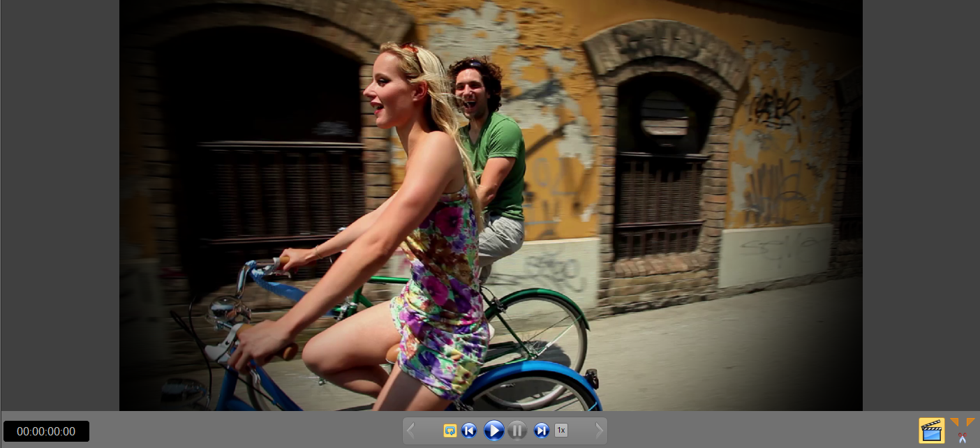Click the left chevron in playback bar

tap(411, 431)
